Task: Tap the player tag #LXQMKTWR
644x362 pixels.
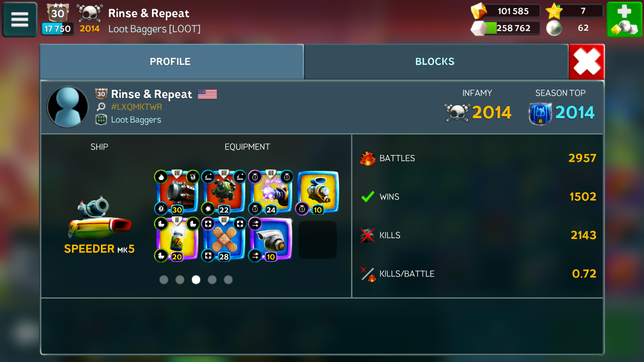Action: click(136, 107)
